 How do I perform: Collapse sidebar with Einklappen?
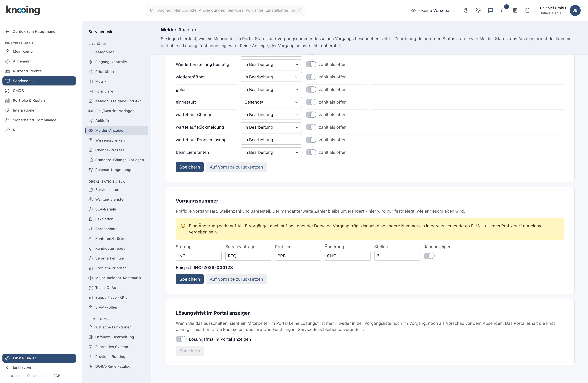39,367
